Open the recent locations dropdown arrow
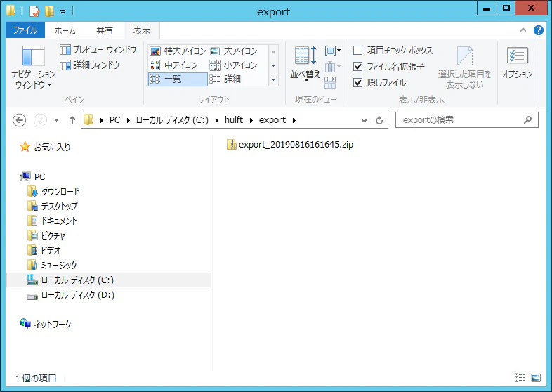The height and width of the screenshot is (392, 552). (x=57, y=120)
